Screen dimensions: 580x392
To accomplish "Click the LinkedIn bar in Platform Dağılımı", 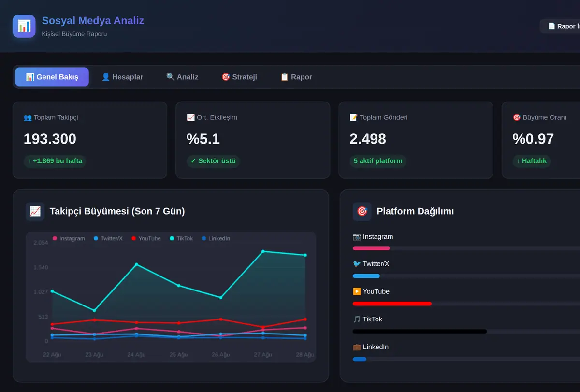I will tap(360, 359).
